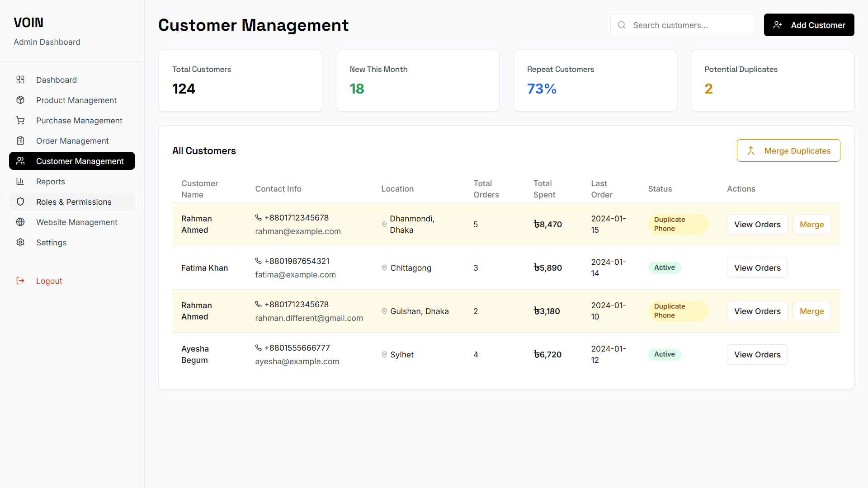Click the Website Management globe icon

point(20,222)
